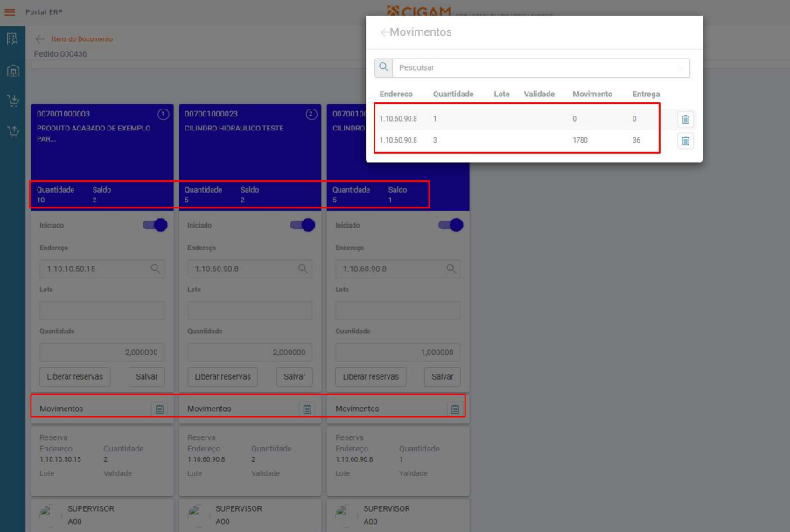Click Entrega value 36
790x532 pixels.
point(636,140)
